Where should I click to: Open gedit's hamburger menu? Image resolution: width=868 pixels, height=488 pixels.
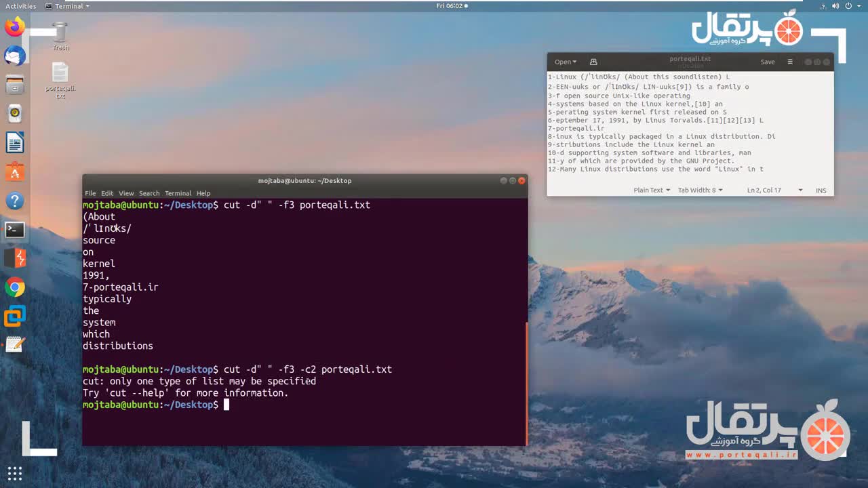(789, 62)
